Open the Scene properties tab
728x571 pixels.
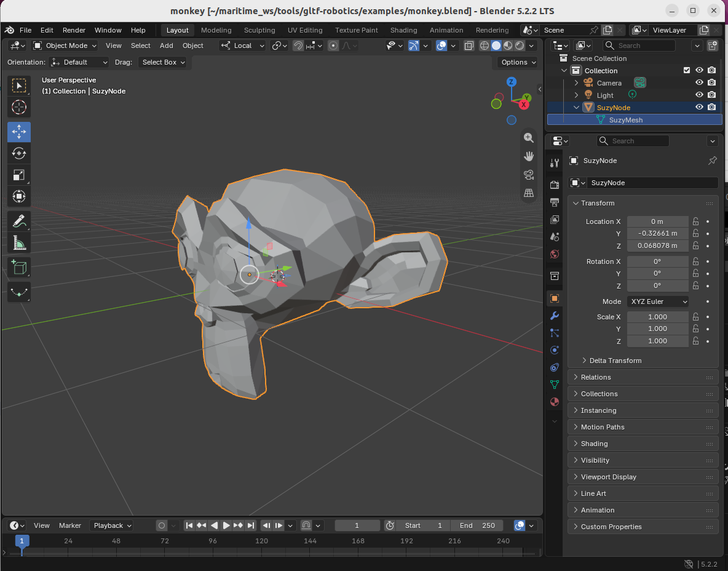tap(555, 237)
